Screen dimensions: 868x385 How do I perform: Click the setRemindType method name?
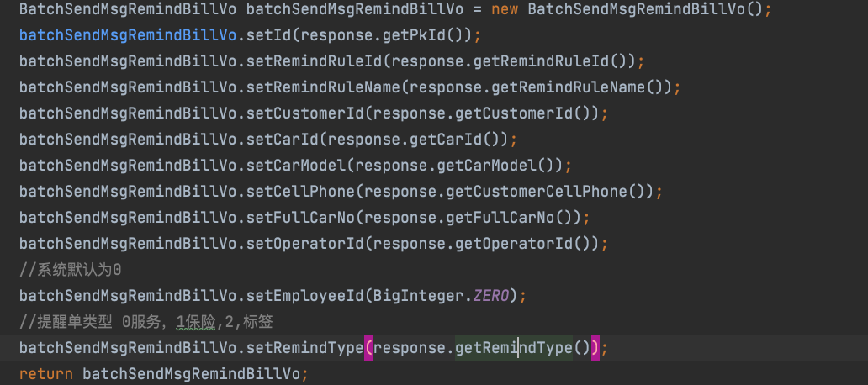[304, 348]
